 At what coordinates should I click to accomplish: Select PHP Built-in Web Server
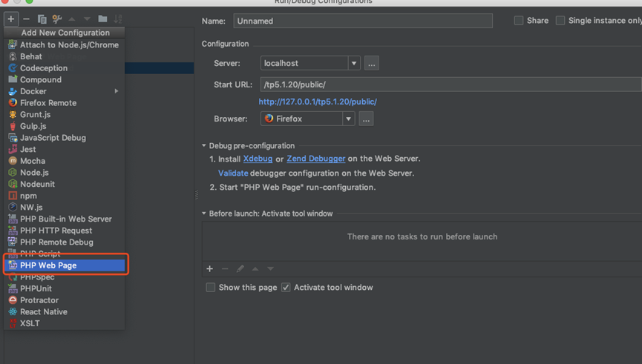coord(65,219)
